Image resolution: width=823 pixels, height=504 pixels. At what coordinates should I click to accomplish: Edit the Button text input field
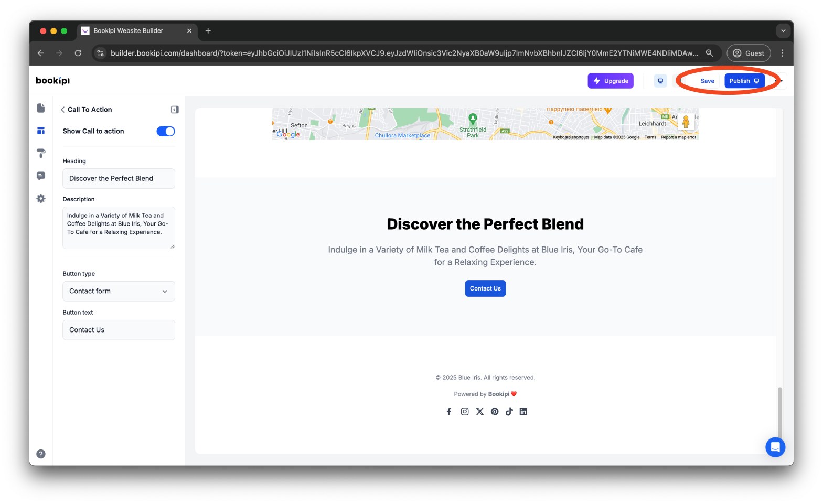tap(119, 330)
